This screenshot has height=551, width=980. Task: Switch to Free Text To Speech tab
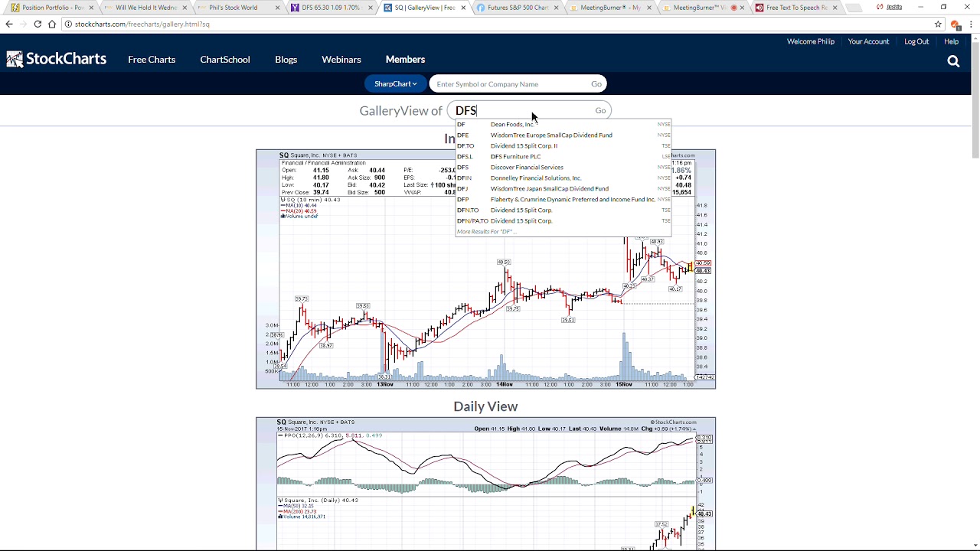coord(796,8)
